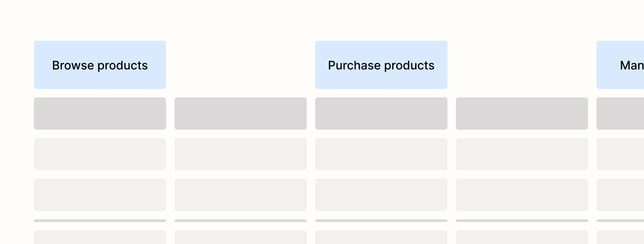
Task: Select first light gray card in Purchase products column
Action: (x=381, y=154)
